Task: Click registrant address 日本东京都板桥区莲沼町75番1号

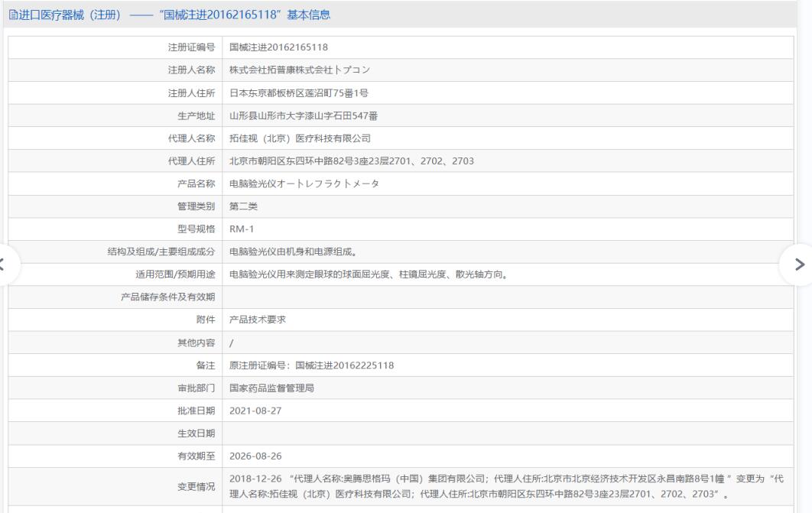Action: (299, 93)
